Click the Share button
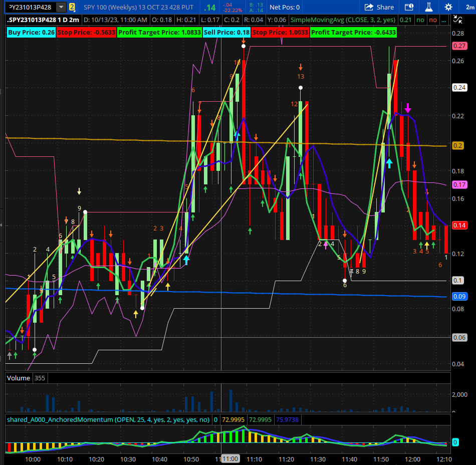The width and height of the screenshot is (476, 465). coord(379,7)
